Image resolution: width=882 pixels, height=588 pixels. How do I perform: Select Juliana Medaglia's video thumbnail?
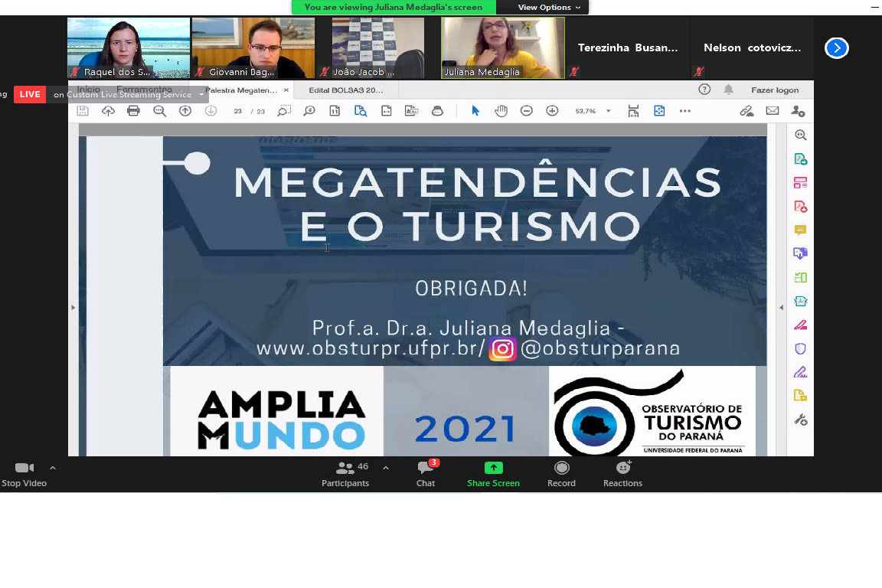tap(502, 47)
